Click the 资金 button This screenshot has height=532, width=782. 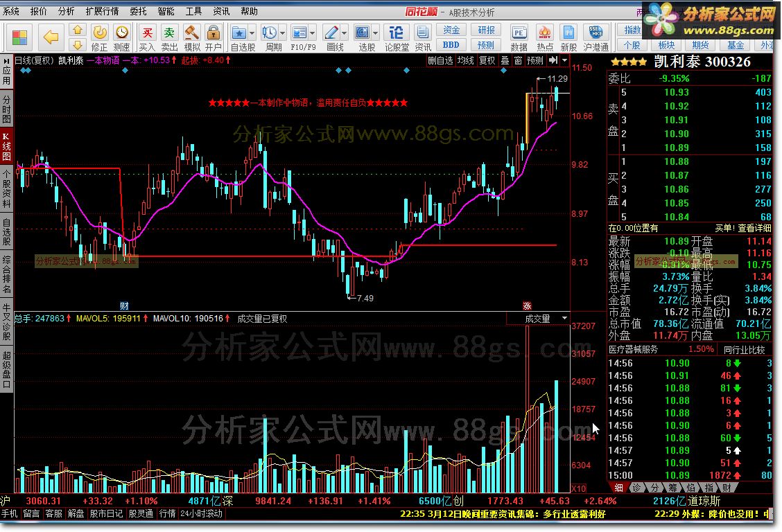tap(451, 30)
